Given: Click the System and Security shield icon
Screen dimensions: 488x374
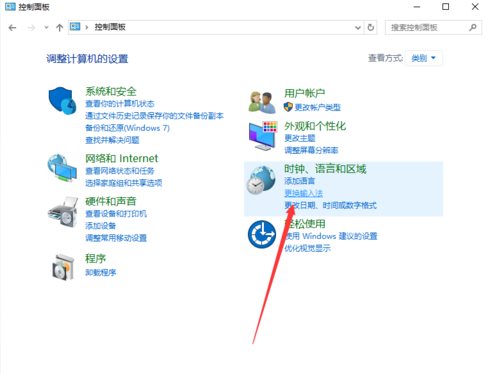Looking at the screenshot, I should click(63, 100).
